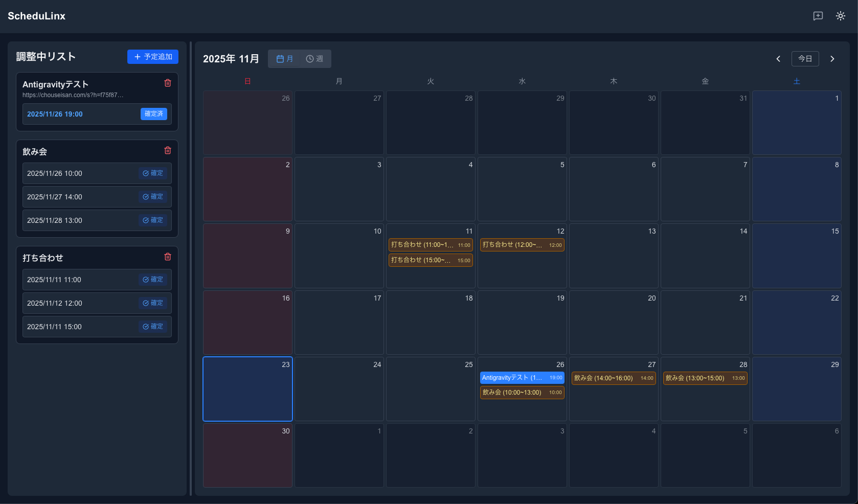Image resolution: width=858 pixels, height=504 pixels.
Task: Switch to 月 month view tab
Action: [285, 59]
